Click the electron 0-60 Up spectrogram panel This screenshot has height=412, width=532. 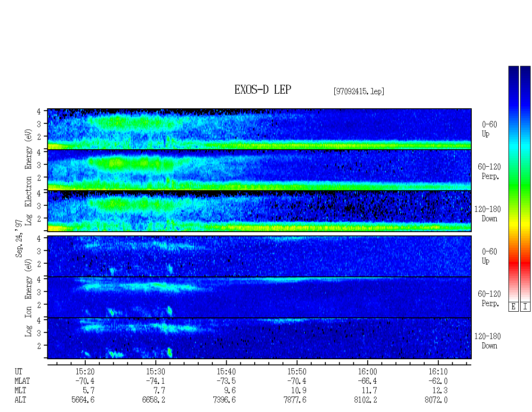pyautogui.click(x=259, y=129)
